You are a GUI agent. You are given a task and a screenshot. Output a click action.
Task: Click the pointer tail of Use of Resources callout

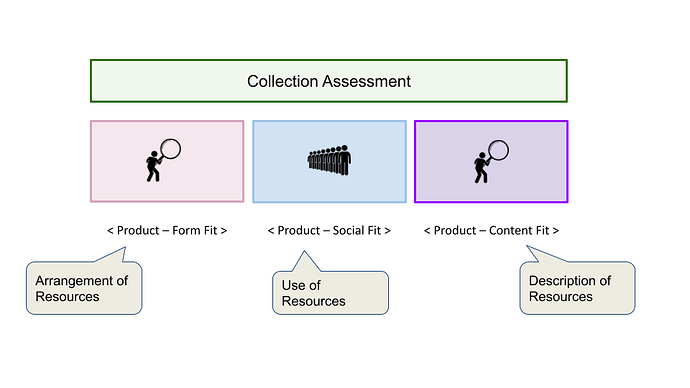click(305, 262)
